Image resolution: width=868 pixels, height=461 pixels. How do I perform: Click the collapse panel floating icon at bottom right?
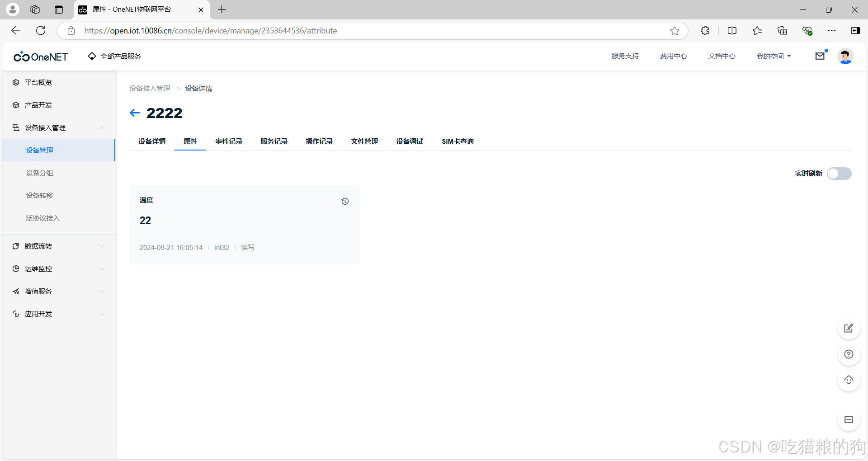[x=849, y=420]
